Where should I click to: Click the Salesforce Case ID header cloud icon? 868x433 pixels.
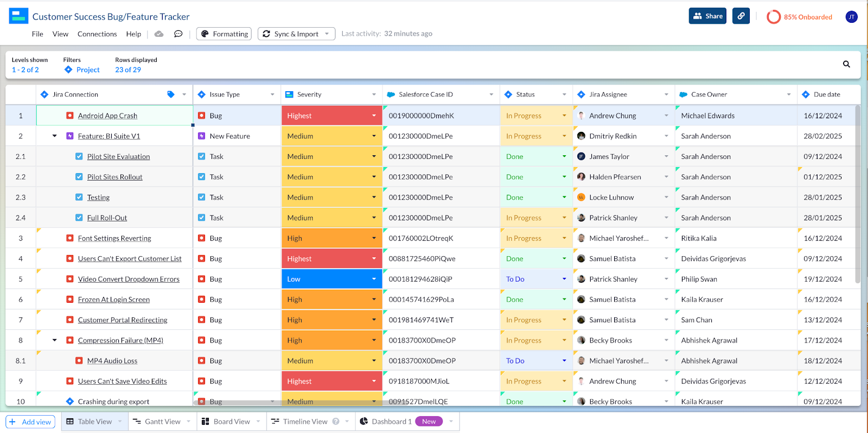point(391,94)
